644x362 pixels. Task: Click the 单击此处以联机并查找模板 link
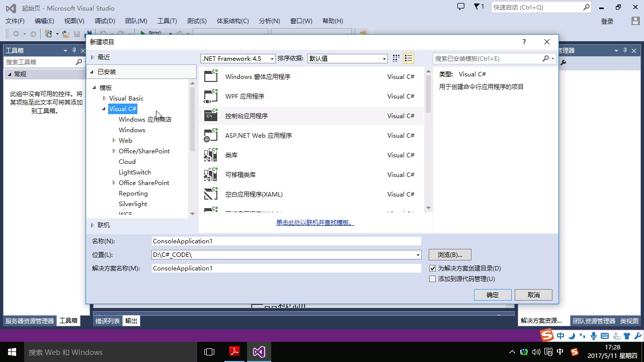tap(315, 223)
